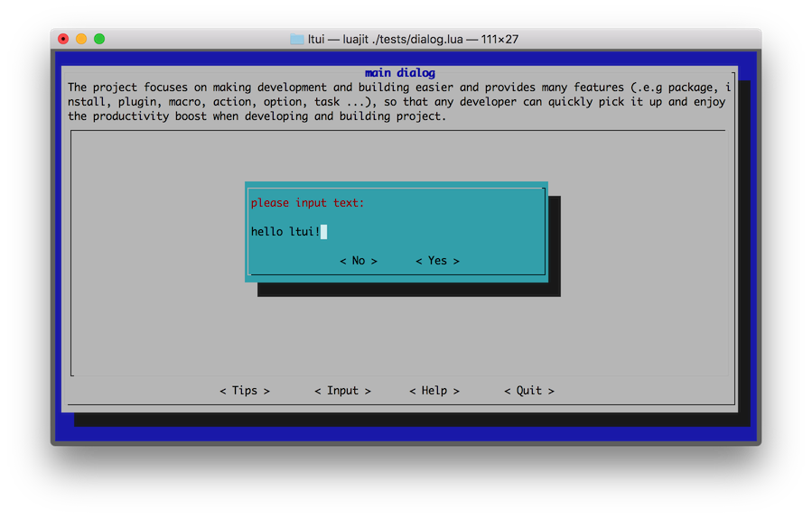Select the < Input > button
Screen dimensions: 812x518
[342, 391]
